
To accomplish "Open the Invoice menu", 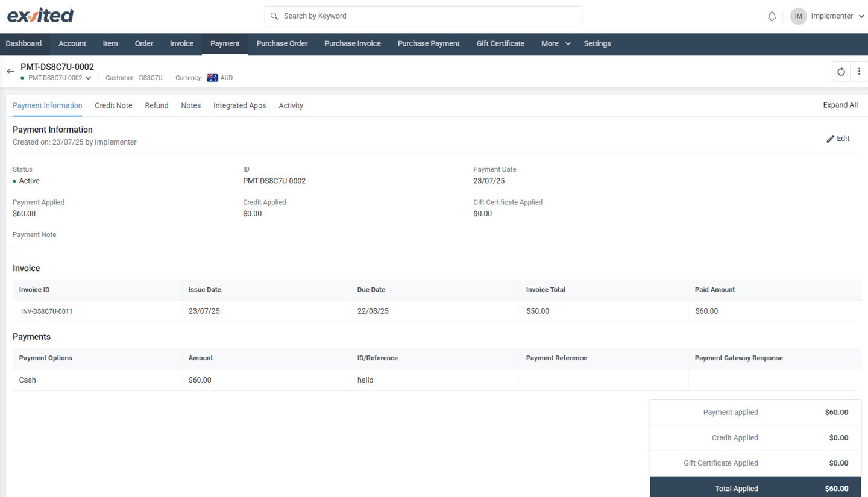I will [181, 43].
